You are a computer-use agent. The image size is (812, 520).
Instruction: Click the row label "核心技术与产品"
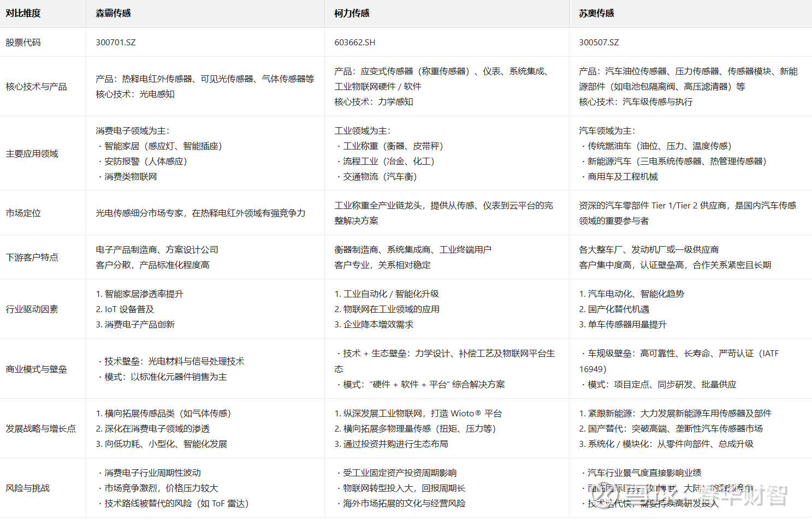[37, 87]
